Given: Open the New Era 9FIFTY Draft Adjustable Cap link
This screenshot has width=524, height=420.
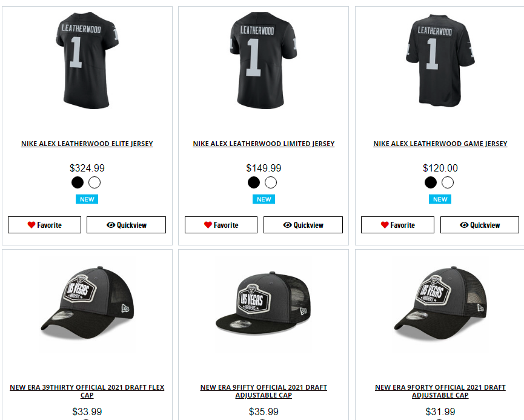Looking at the screenshot, I should (264, 392).
